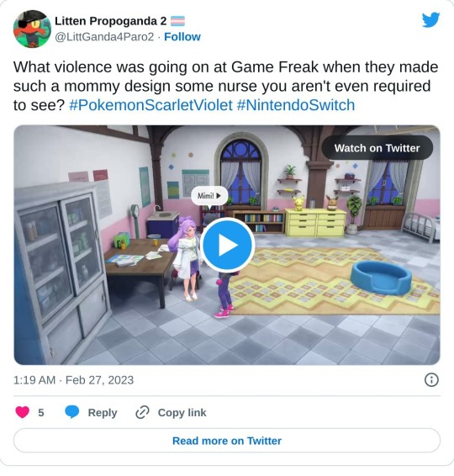
Task: Open the 1:19 AM Feb 27, 2023 timestamp
Action: pos(73,380)
